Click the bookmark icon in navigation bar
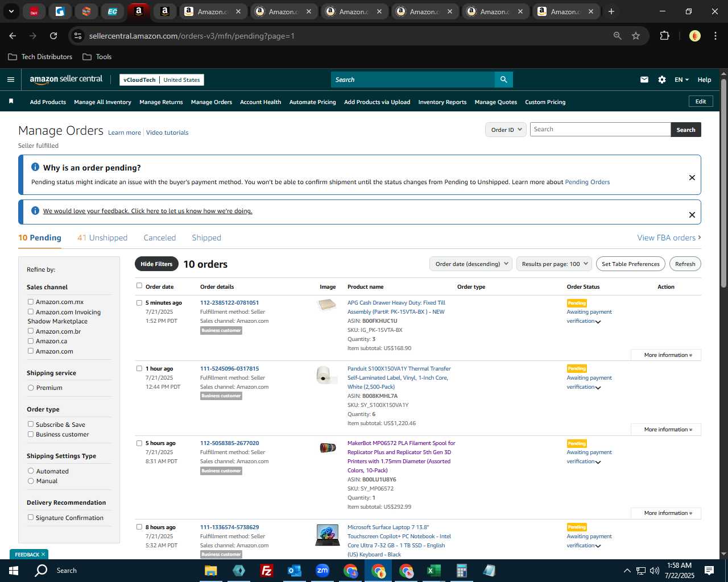This screenshot has width=728, height=582. [x=11, y=101]
